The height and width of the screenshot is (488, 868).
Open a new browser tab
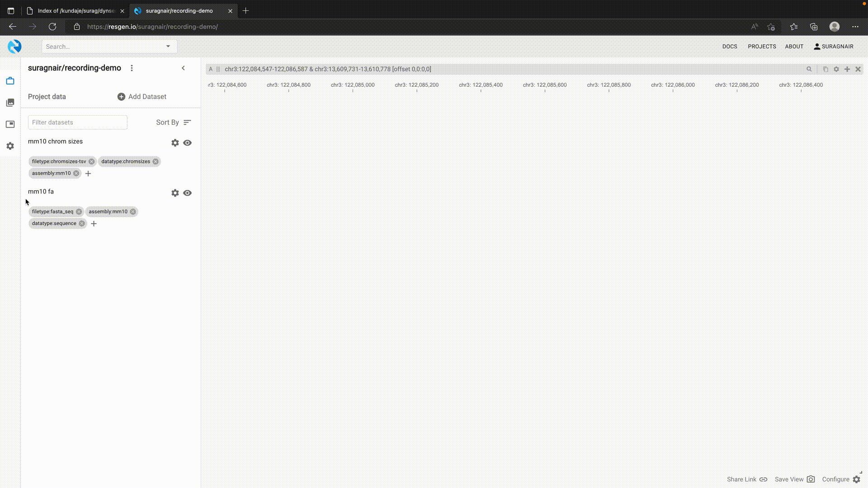pyautogui.click(x=246, y=11)
